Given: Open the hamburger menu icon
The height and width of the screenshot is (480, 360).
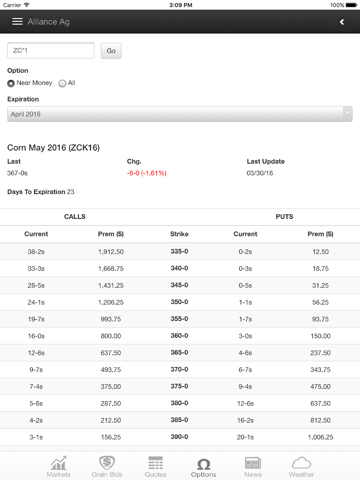Looking at the screenshot, I should pyautogui.click(x=17, y=22).
